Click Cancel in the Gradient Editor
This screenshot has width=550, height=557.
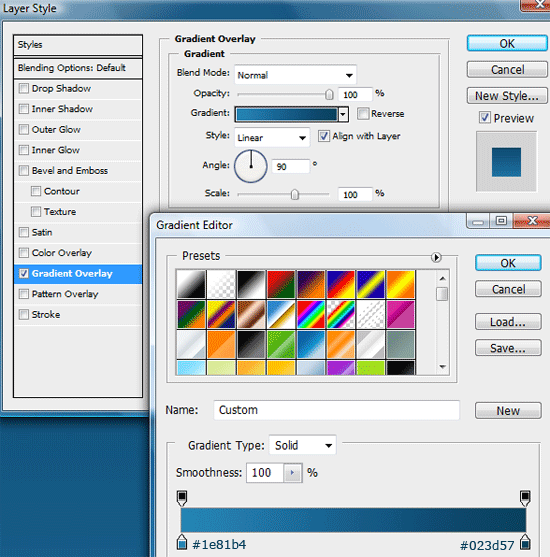(508, 289)
